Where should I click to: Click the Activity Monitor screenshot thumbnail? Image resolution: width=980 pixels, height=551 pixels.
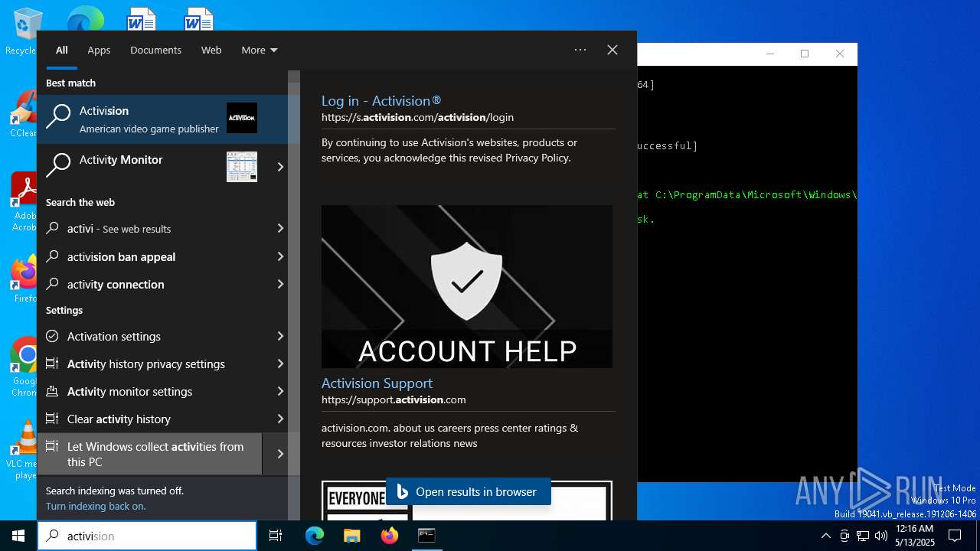tap(242, 167)
